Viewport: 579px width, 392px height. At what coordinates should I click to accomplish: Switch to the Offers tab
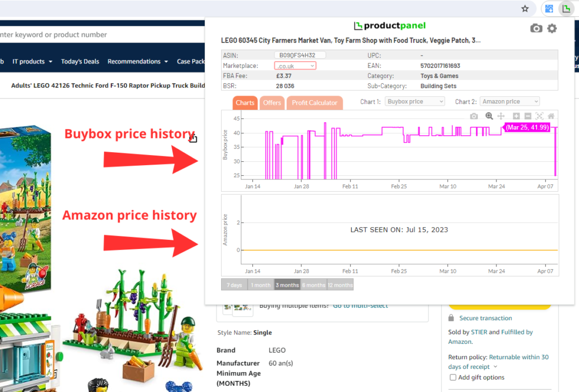pos(272,103)
